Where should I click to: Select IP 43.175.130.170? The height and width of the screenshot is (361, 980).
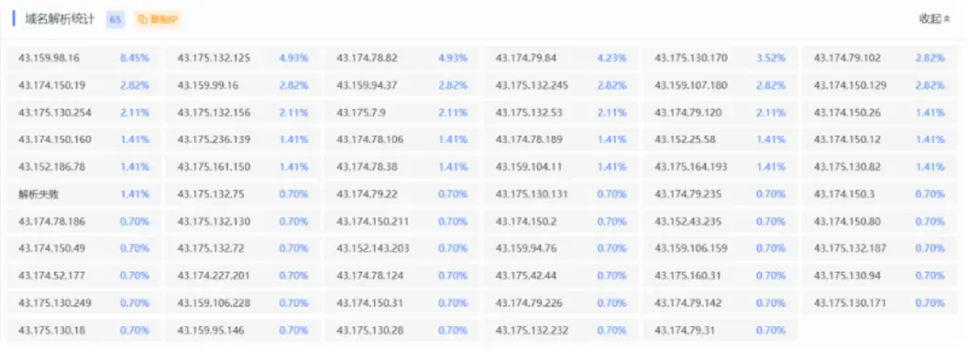click(691, 58)
